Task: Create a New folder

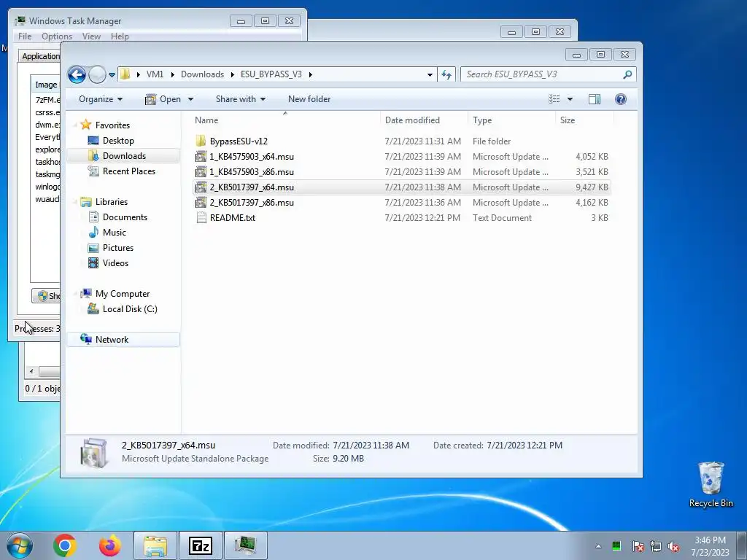Action: tap(309, 99)
